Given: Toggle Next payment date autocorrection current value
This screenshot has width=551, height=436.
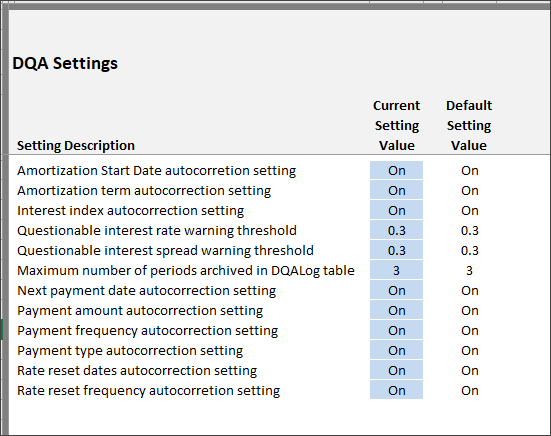Looking at the screenshot, I should tap(396, 291).
